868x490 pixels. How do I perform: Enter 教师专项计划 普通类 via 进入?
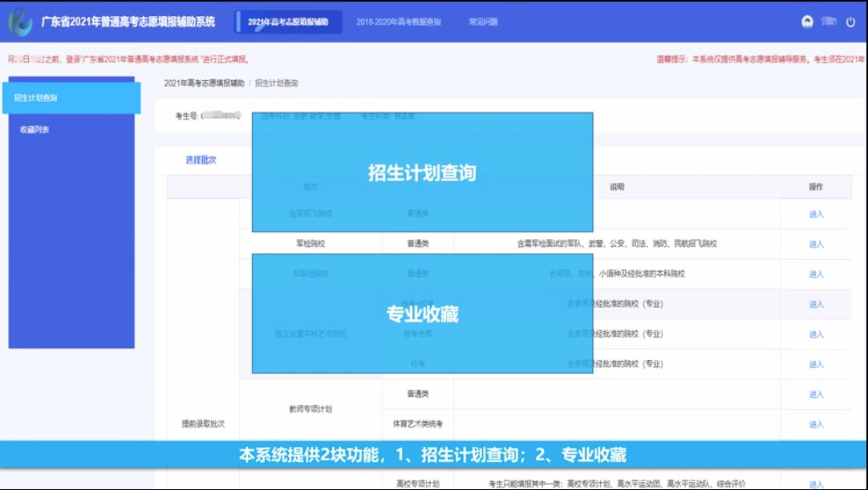coord(816,395)
